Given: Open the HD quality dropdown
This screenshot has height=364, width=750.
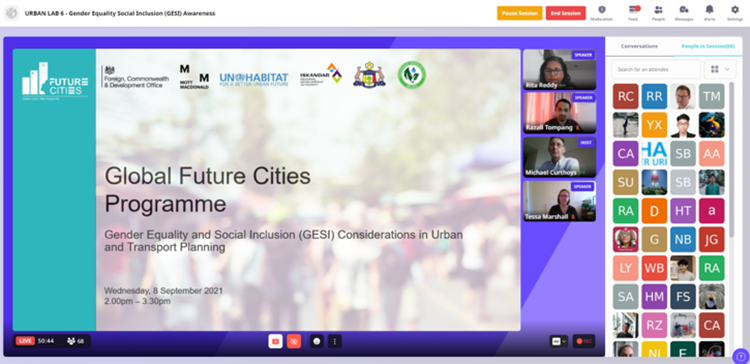Looking at the screenshot, I should click(x=559, y=341).
